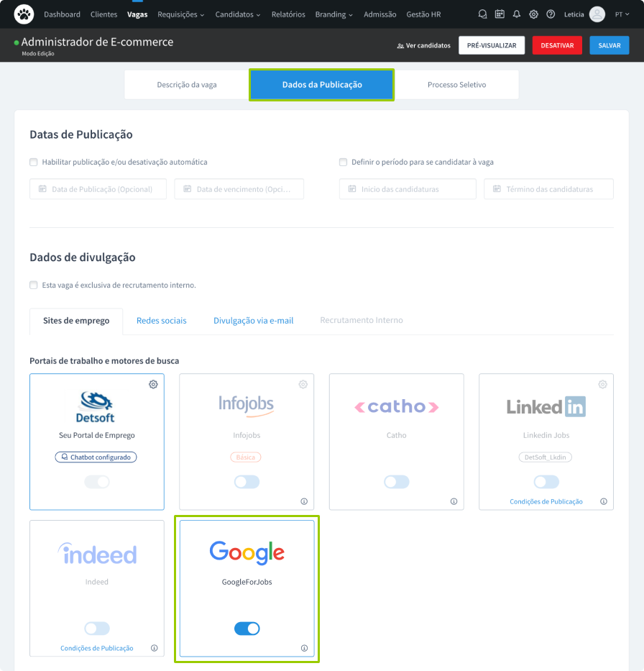
Task: Click info icon on Catho card
Action: coord(454,501)
